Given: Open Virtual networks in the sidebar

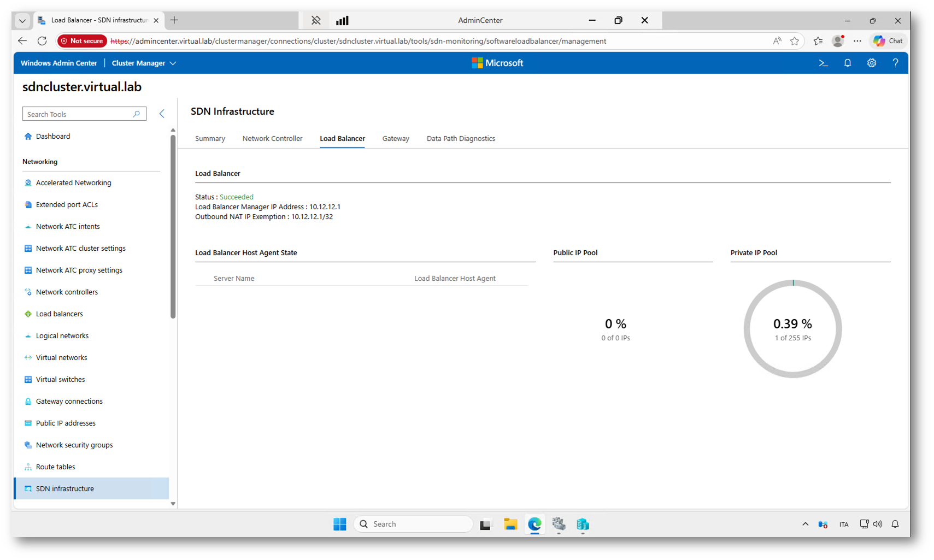Looking at the screenshot, I should pyautogui.click(x=61, y=358).
